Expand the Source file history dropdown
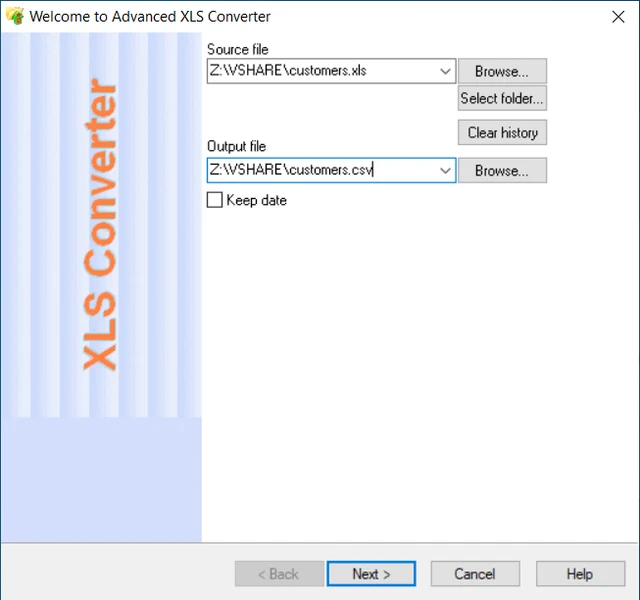The height and width of the screenshot is (600, 640). click(445, 71)
